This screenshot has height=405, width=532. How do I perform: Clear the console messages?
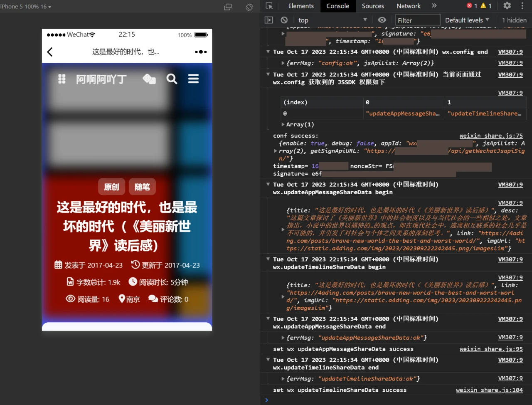click(284, 20)
